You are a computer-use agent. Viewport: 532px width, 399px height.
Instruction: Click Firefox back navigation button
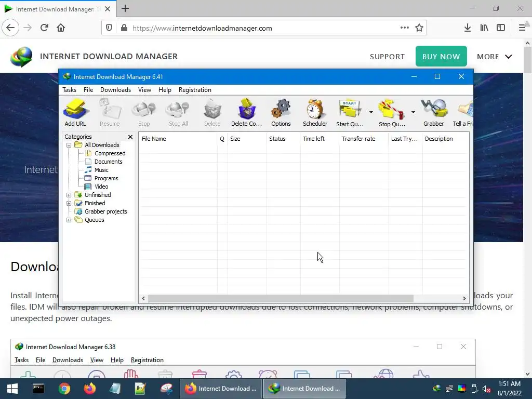10,28
